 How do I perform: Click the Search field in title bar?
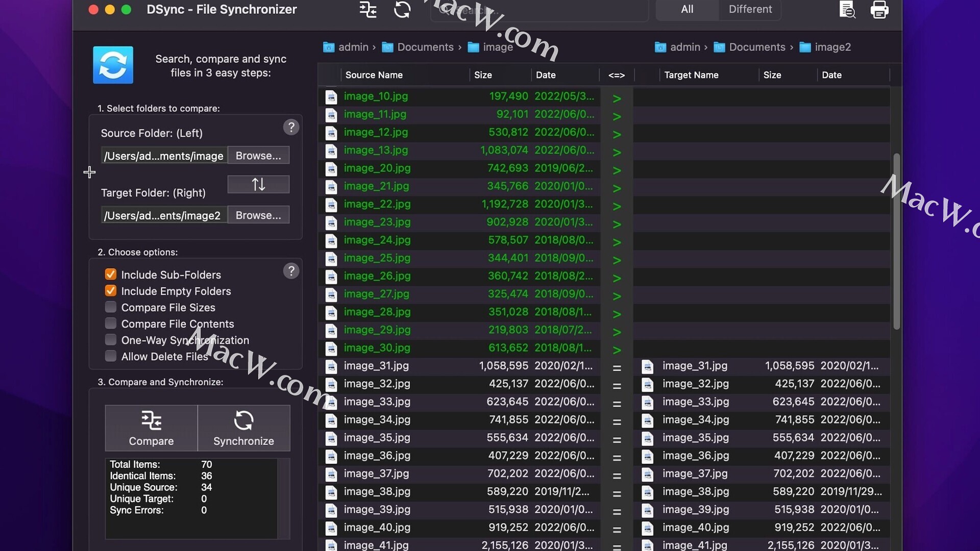point(540,10)
